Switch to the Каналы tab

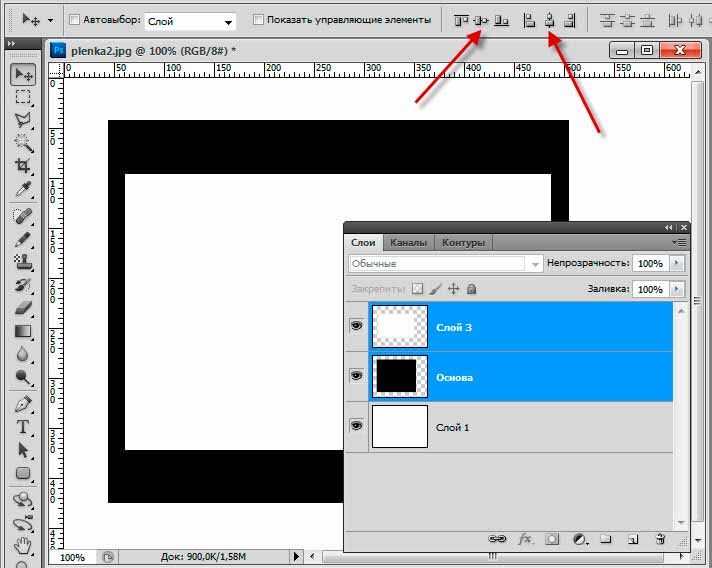coord(408,242)
